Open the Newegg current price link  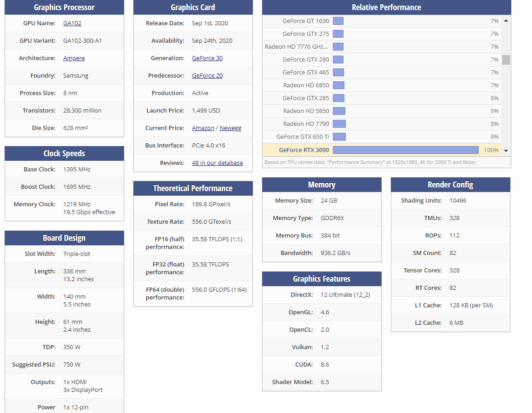(230, 128)
